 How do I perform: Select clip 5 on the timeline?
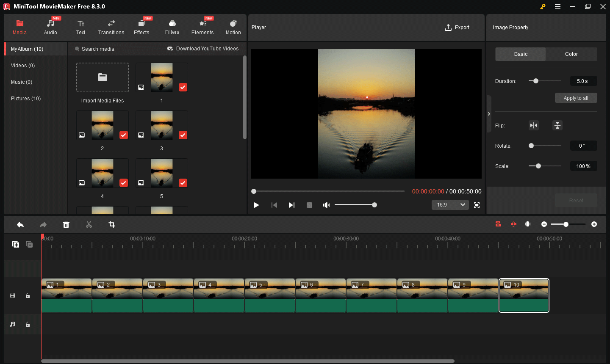pyautogui.click(x=270, y=295)
